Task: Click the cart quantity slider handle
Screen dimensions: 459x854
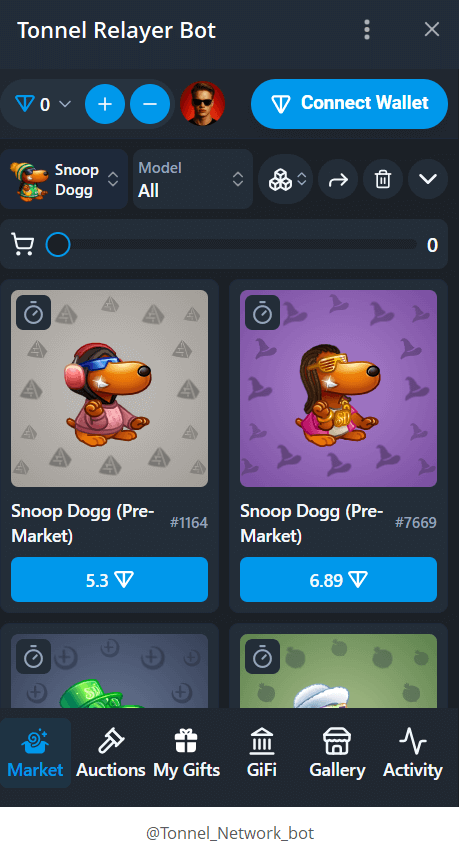Action: point(58,245)
